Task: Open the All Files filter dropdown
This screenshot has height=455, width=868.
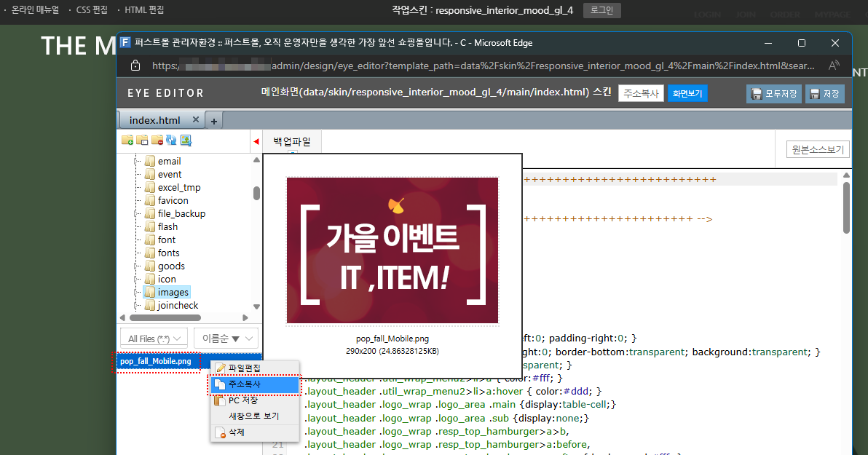Action: tap(154, 339)
